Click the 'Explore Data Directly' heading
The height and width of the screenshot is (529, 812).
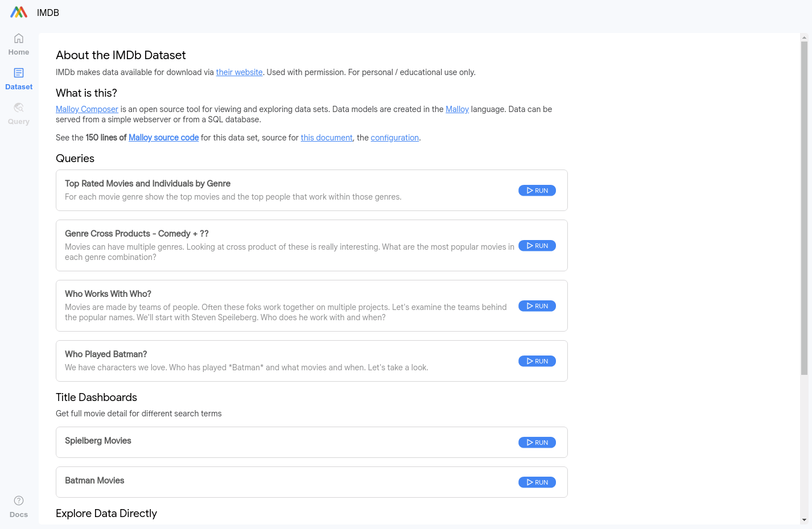tap(106, 514)
